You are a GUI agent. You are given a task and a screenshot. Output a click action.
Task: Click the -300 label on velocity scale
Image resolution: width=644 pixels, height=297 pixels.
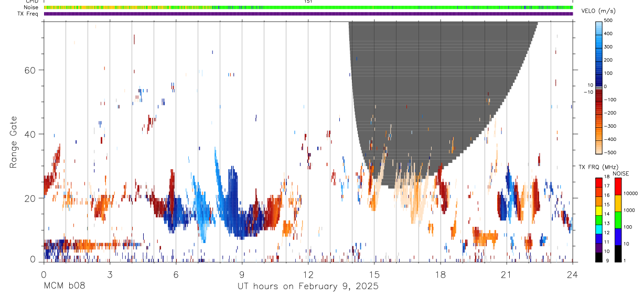(x=611, y=126)
